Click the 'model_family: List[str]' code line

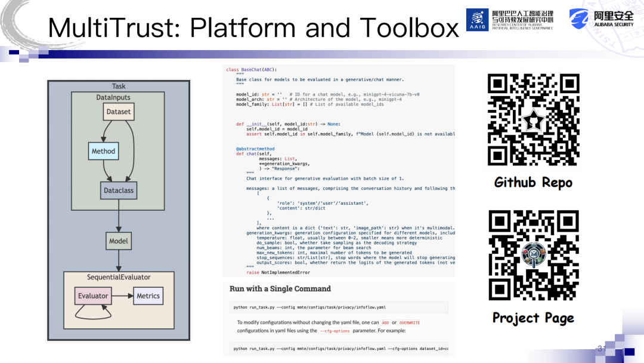(309, 104)
